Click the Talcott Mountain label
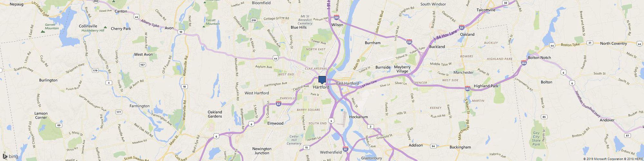The height and width of the screenshot is (161, 644). point(213,22)
